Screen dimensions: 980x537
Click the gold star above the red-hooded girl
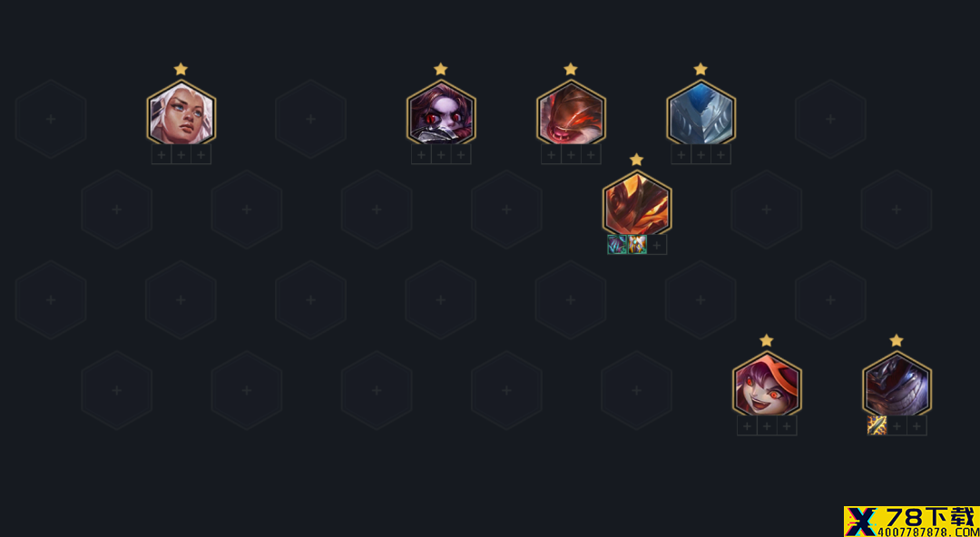point(766,340)
